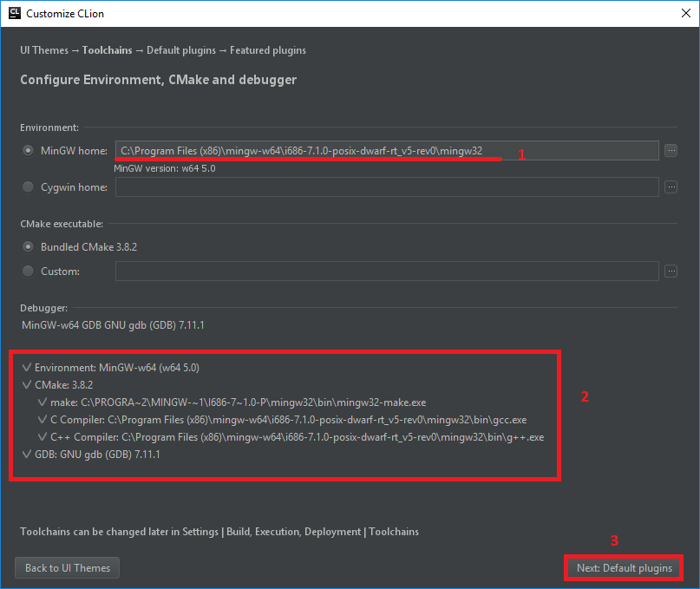This screenshot has width=700, height=589.
Task: Select the MinGW home radio button
Action: pyautogui.click(x=29, y=150)
